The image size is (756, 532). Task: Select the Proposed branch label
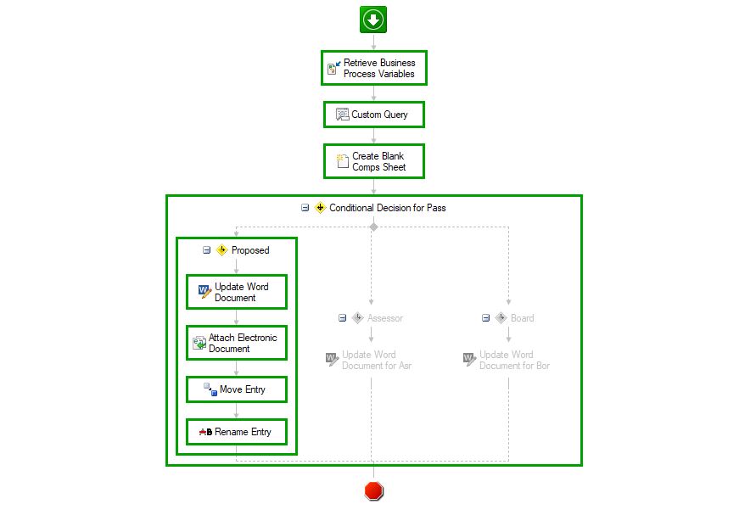250,250
